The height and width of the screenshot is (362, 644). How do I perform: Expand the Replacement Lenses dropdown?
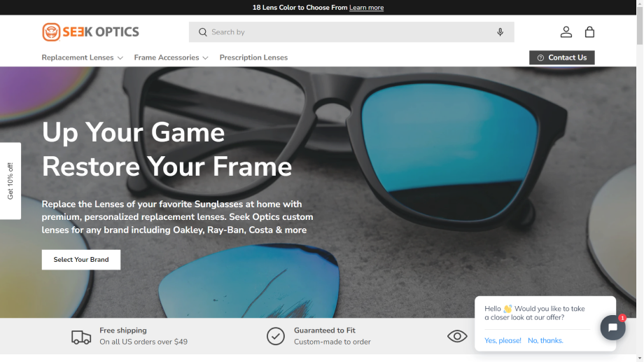(x=82, y=57)
